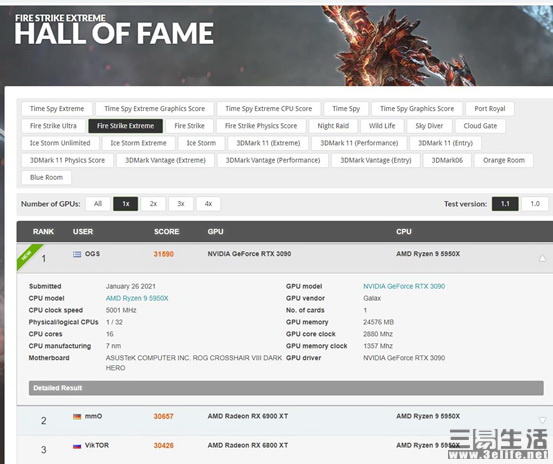Click the username VikTOR
The width and height of the screenshot is (553, 464).
click(x=97, y=446)
